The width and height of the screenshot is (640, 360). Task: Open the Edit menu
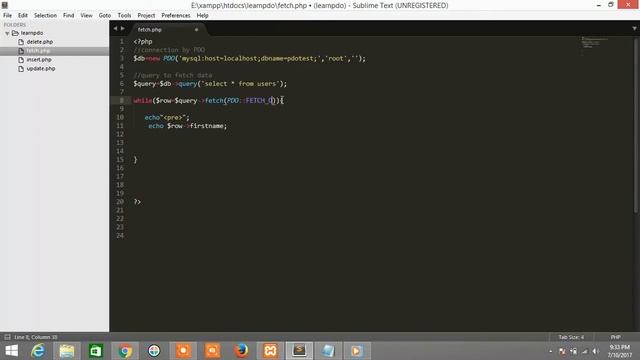tap(22, 16)
